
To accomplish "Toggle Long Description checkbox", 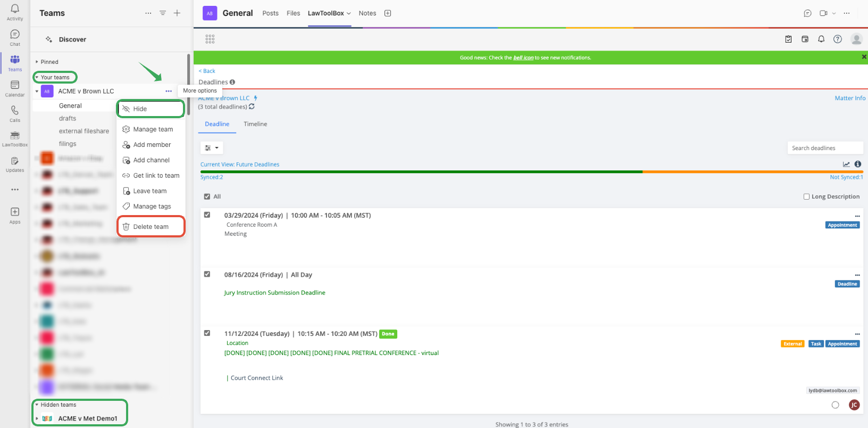I will 806,196.
